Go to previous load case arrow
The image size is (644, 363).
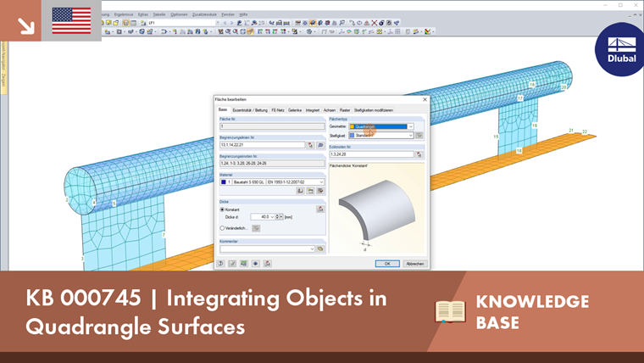pyautogui.click(x=225, y=23)
